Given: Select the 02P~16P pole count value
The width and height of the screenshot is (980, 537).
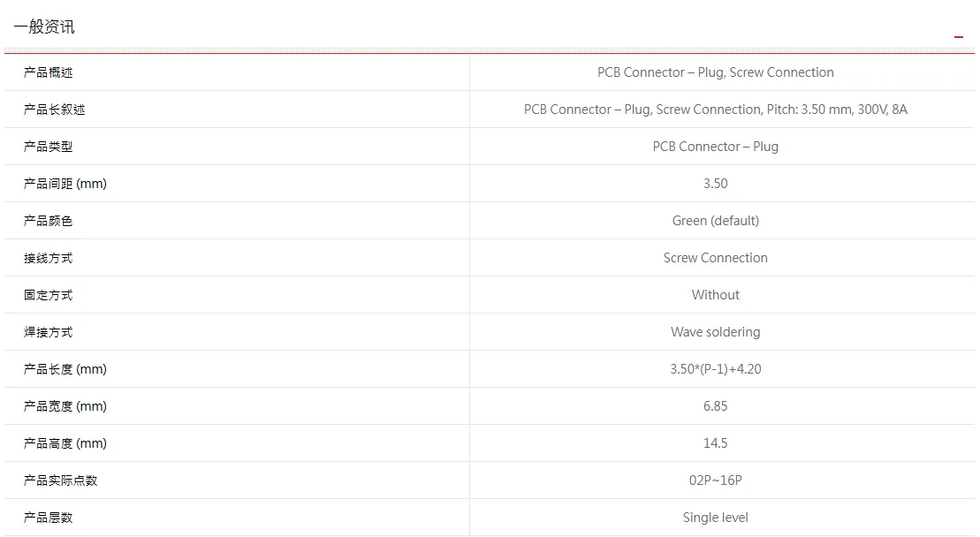Looking at the screenshot, I should click(715, 480).
